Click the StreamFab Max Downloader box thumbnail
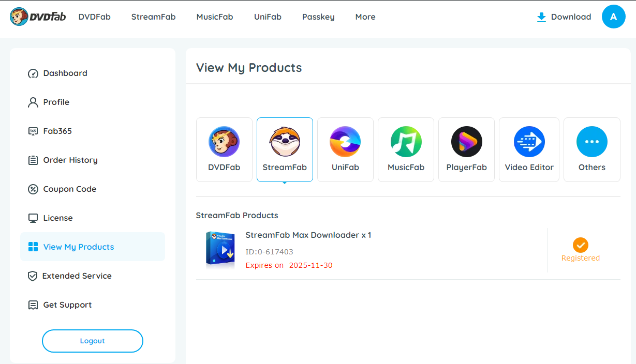636x364 pixels. coord(220,250)
